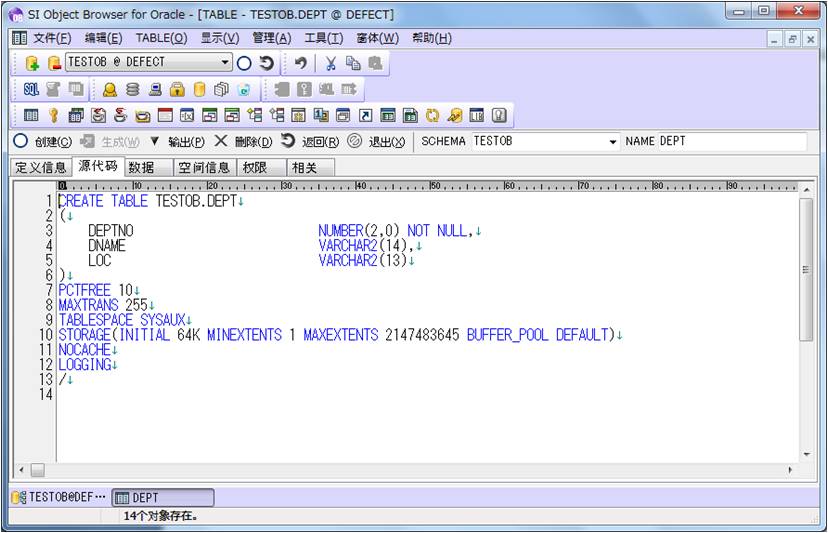Switch to the 空间信息 tab

[204, 167]
